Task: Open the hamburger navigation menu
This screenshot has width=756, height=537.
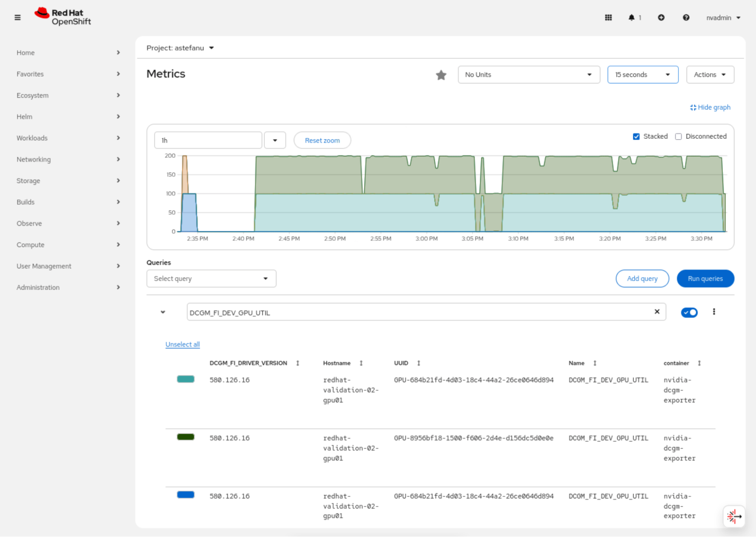Action: tap(17, 17)
